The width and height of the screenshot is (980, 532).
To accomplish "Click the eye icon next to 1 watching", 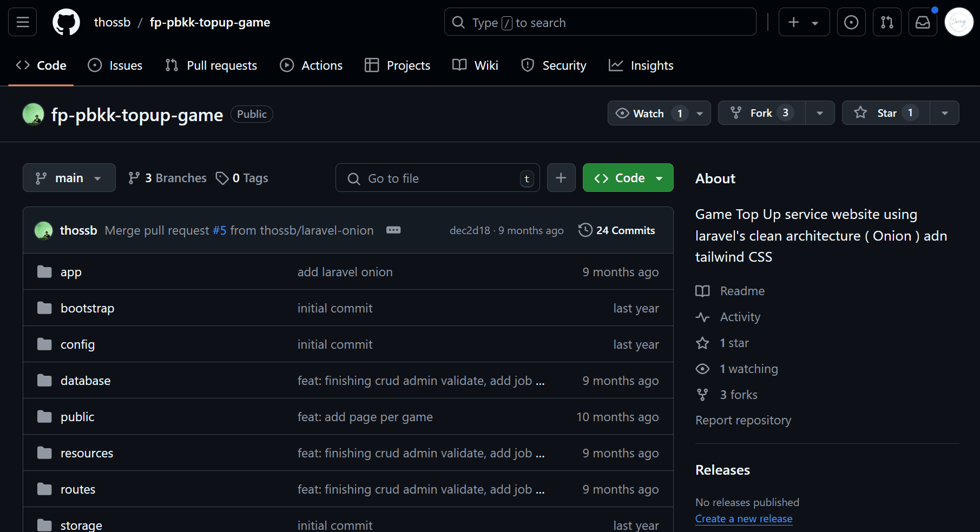I will point(702,369).
